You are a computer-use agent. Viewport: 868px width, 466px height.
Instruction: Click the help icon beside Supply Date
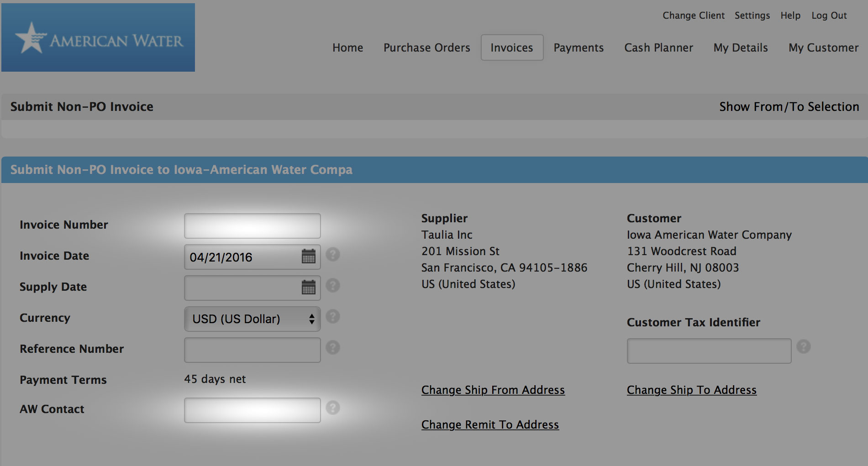click(333, 285)
